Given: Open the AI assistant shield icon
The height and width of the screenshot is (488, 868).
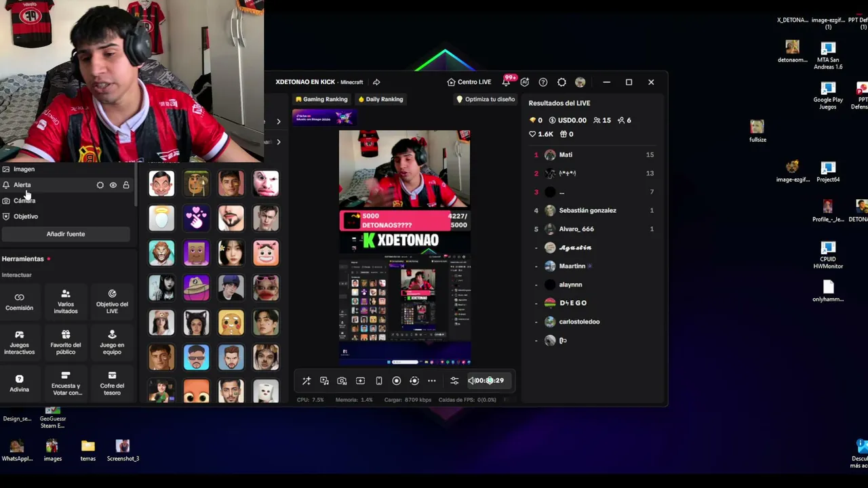Looking at the screenshot, I should pos(525,82).
